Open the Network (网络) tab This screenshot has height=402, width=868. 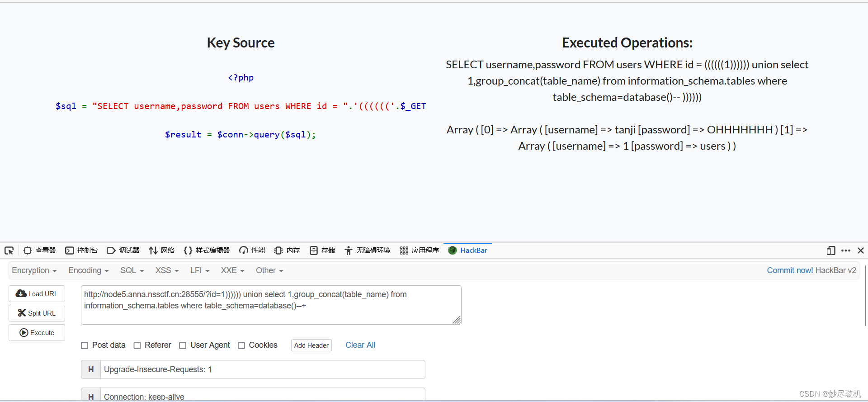(161, 251)
